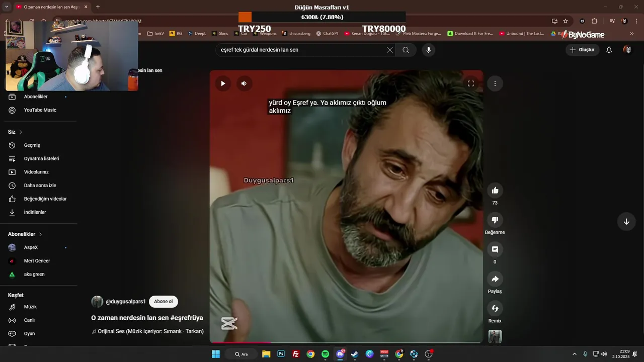
Task: Like the Short with 73 likes
Action: (495, 190)
